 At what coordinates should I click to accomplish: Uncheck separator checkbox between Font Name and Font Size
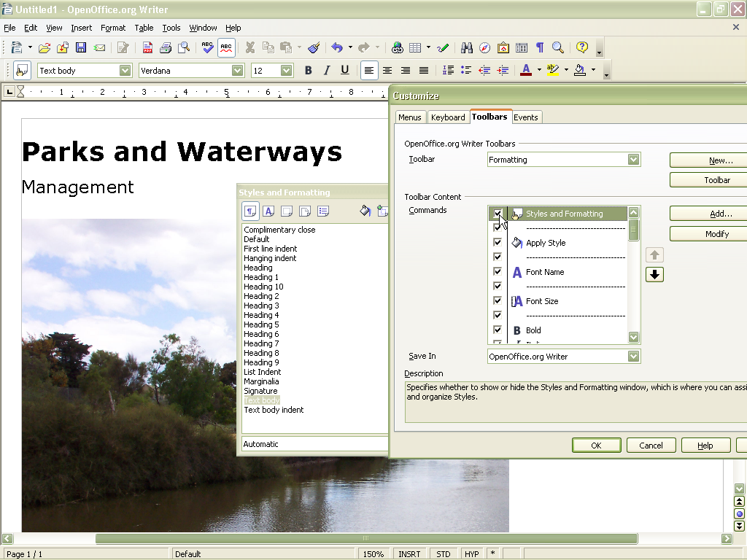[x=498, y=286]
